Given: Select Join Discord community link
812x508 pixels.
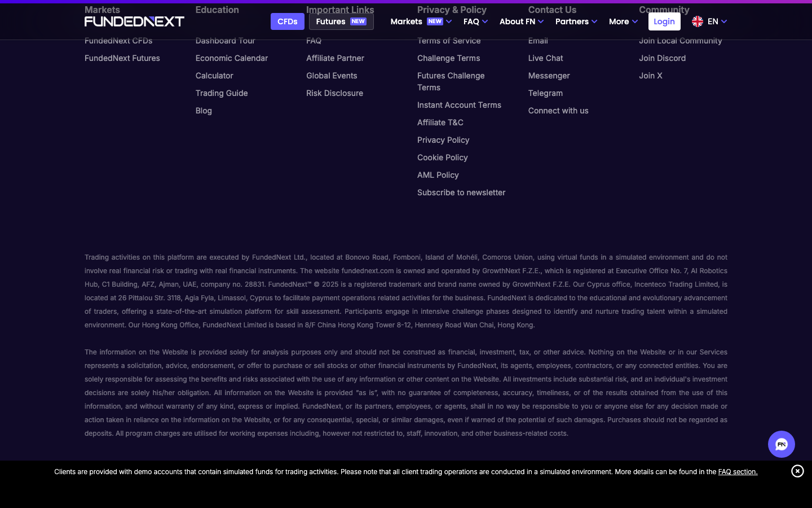Looking at the screenshot, I should [x=662, y=58].
